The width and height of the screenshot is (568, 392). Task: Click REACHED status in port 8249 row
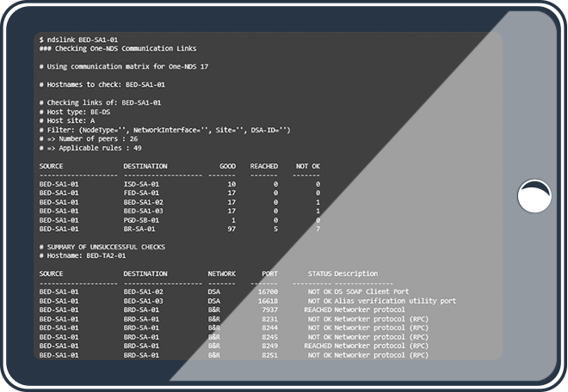click(318, 346)
